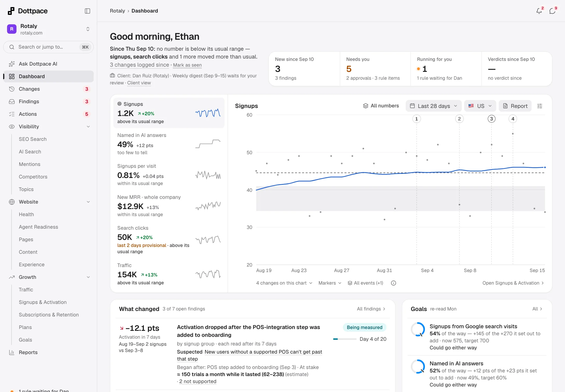The height and width of the screenshot is (392, 565).
Task: Expand 4 changes on this chart
Action: (284, 283)
